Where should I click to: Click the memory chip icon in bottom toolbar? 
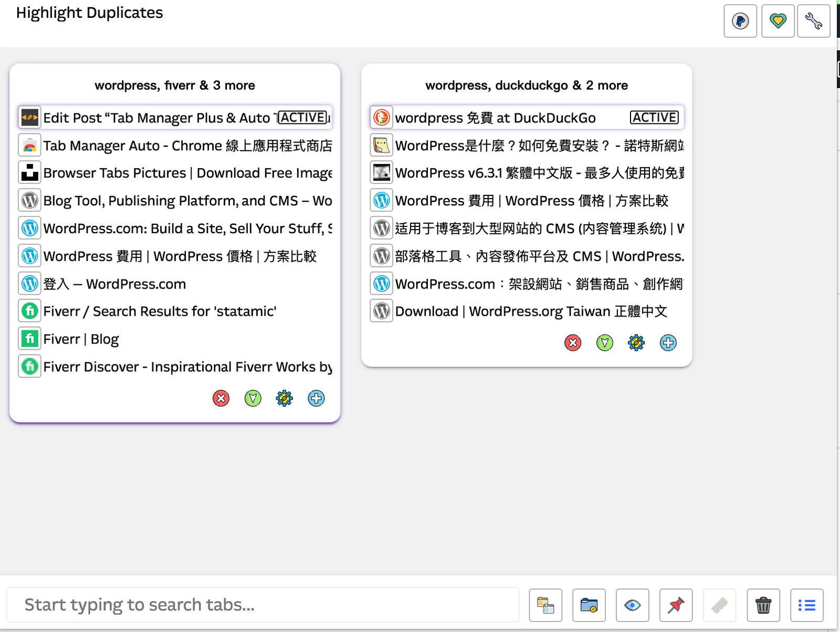point(719,605)
